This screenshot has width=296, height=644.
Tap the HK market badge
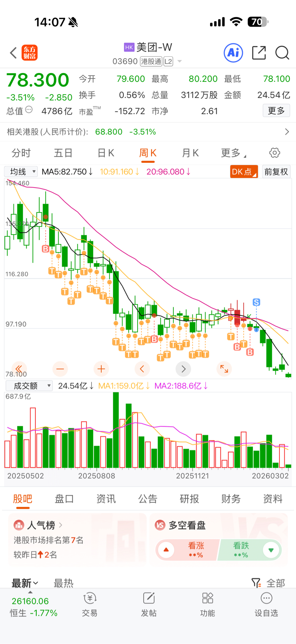click(x=129, y=47)
